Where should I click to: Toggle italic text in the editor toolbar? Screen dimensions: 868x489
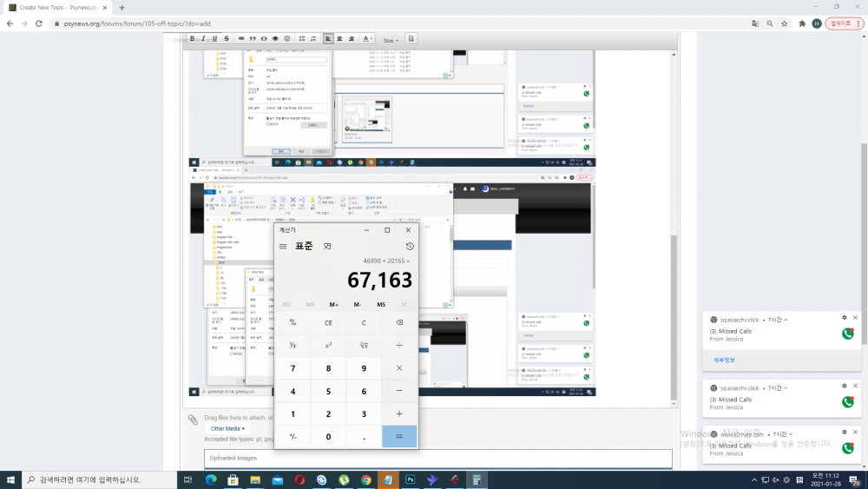click(203, 39)
